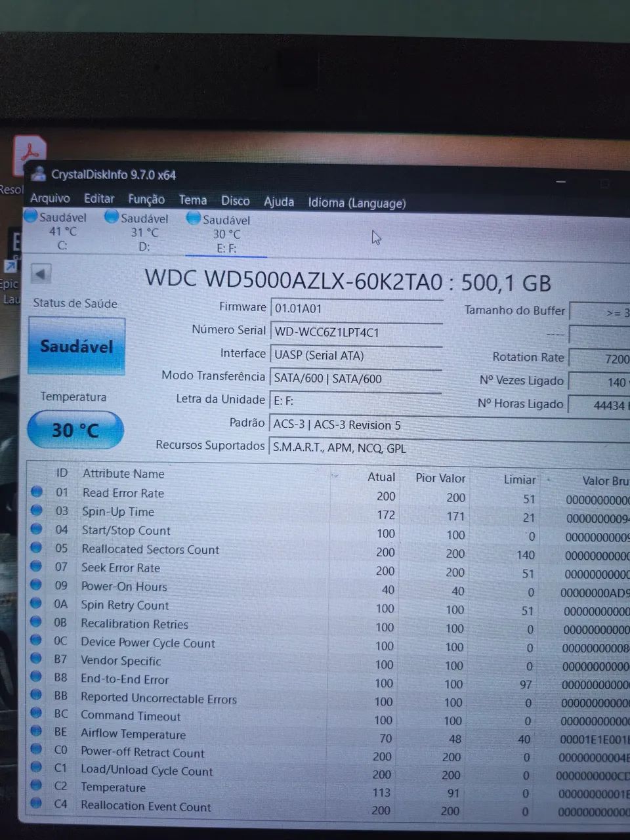The image size is (630, 840).
Task: Click status icon of Airflow Temperature
Action: pyautogui.click(x=37, y=730)
